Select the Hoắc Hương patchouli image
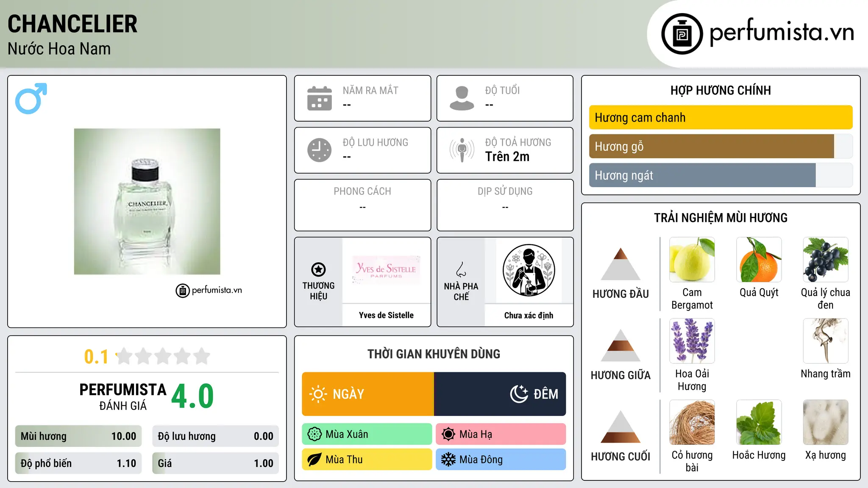The image size is (868, 488). pos(759,422)
